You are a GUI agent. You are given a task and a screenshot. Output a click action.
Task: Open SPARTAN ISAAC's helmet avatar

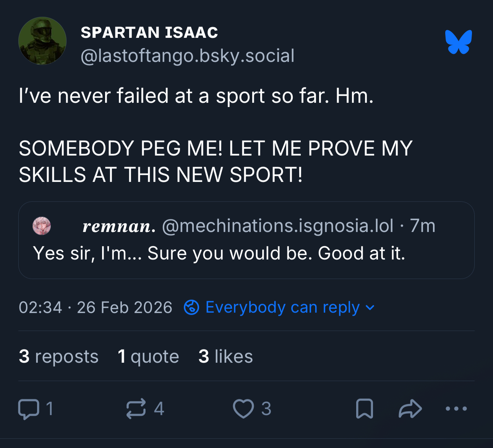tap(42, 41)
